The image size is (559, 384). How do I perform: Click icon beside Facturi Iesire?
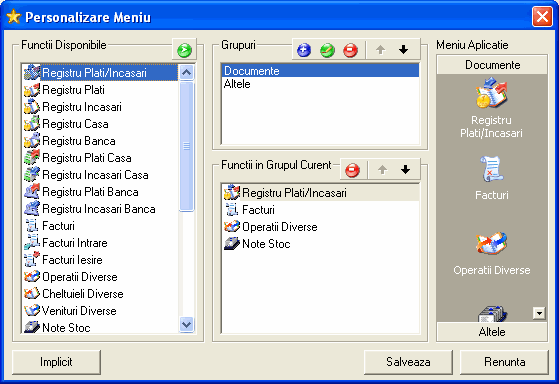pos(32,260)
